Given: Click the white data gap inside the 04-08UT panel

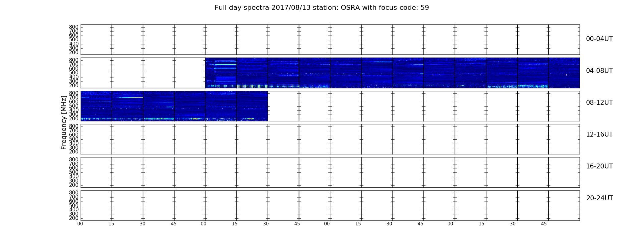Looking at the screenshot, I should pos(143,73).
